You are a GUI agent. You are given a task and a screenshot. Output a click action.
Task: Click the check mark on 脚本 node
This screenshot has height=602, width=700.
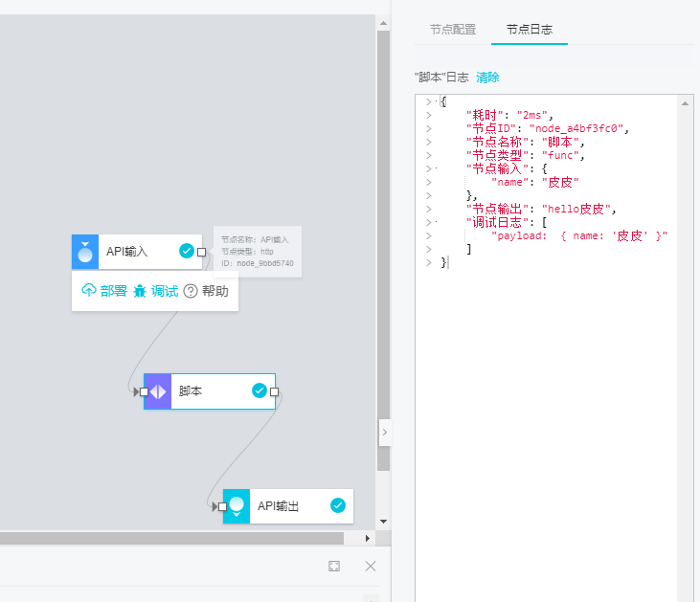[260, 390]
